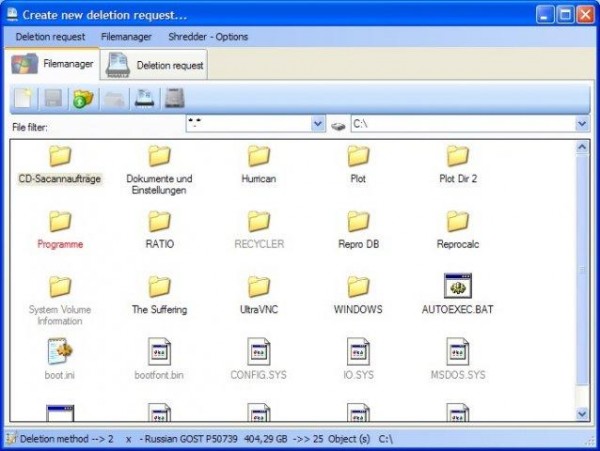The image size is (600, 451).
Task: Select the Repro DB folder
Action: coord(358,222)
